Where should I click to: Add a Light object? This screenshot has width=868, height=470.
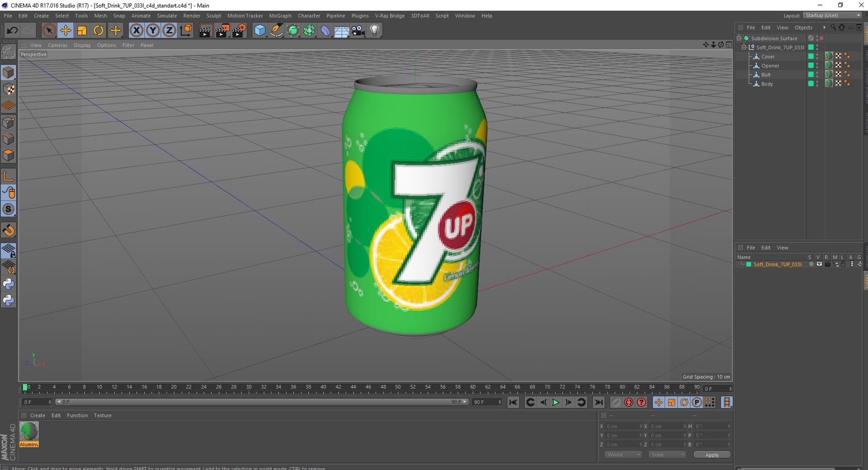[x=375, y=30]
